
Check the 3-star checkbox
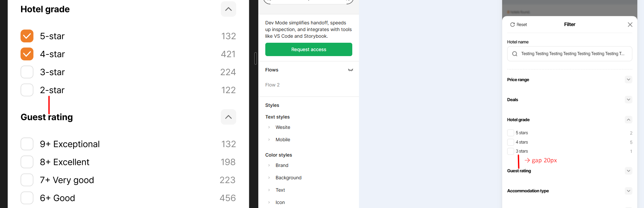point(27,72)
